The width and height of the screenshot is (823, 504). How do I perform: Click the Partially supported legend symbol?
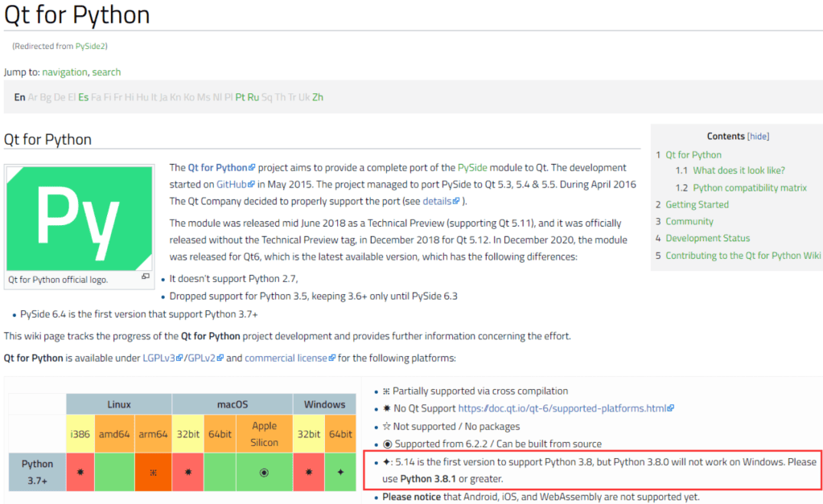[x=386, y=391]
